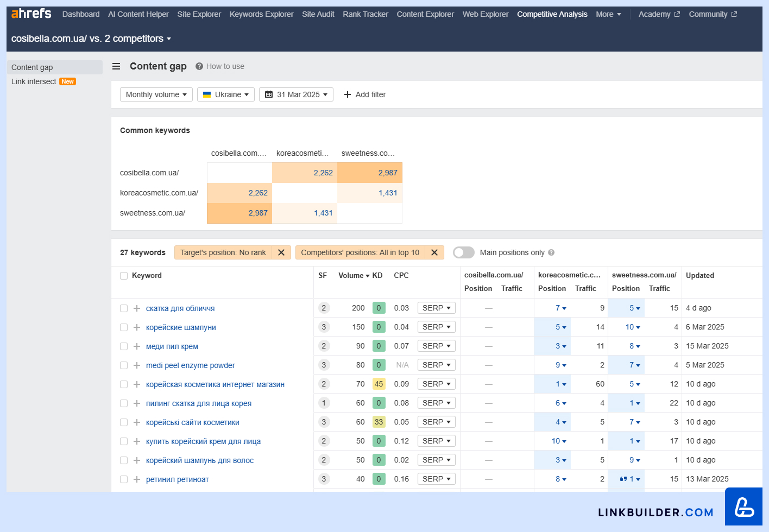The image size is (769, 532).
Task: Click the info icon next to Main positions only
Action: coord(551,252)
